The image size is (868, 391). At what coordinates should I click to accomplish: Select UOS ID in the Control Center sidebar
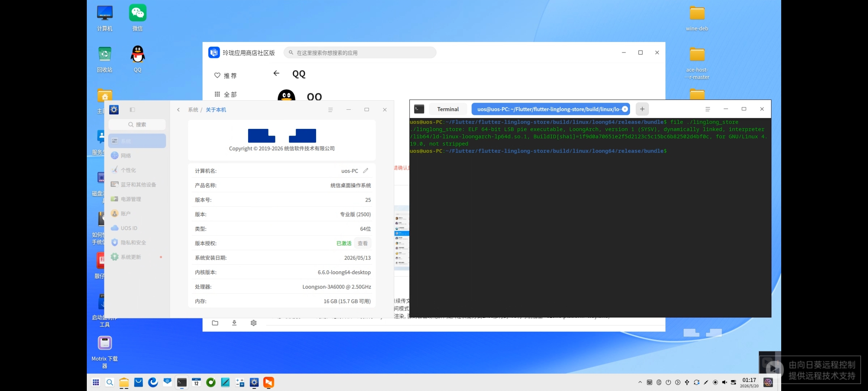tap(137, 228)
